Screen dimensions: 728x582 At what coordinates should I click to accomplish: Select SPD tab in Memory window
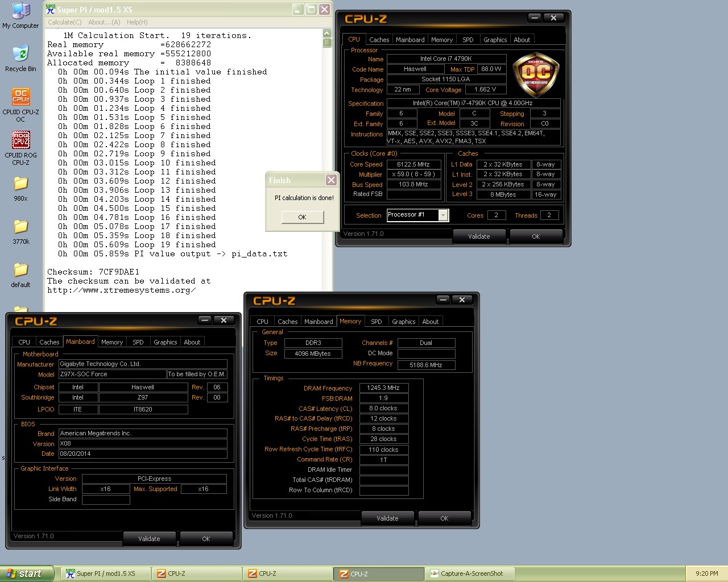pyautogui.click(x=376, y=322)
